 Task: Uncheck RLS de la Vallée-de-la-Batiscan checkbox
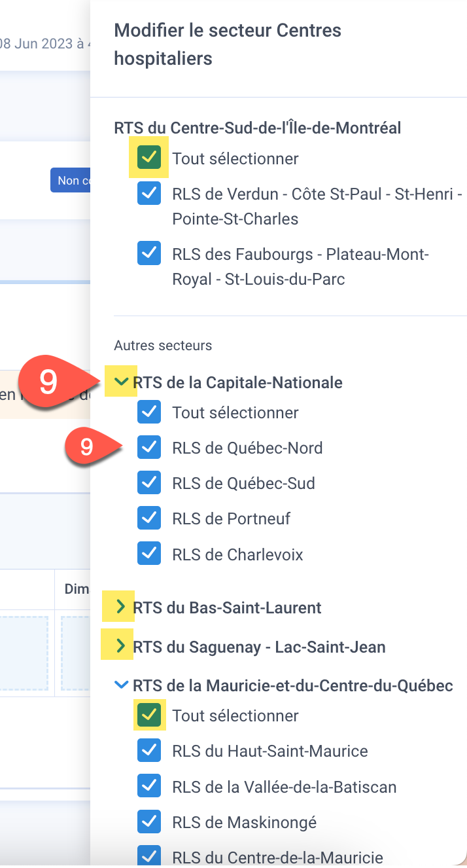click(150, 786)
